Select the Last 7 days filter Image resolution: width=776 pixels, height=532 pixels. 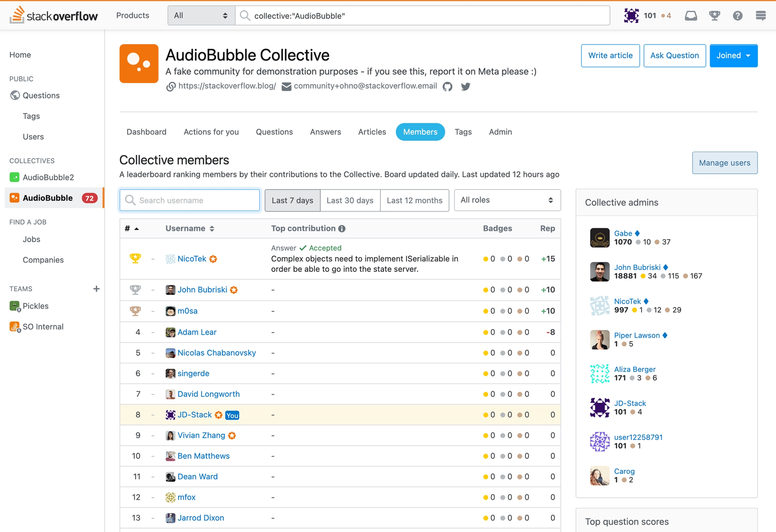(292, 200)
